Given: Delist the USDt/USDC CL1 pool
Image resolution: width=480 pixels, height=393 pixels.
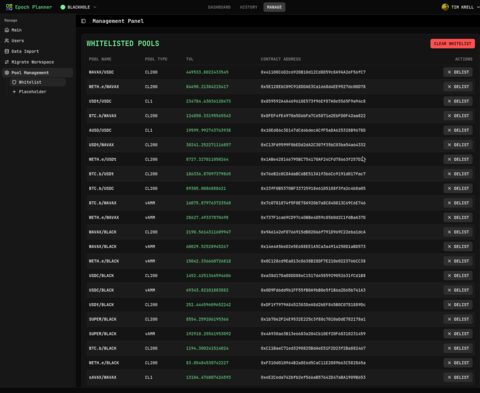Looking at the screenshot, I should pos(458,101).
